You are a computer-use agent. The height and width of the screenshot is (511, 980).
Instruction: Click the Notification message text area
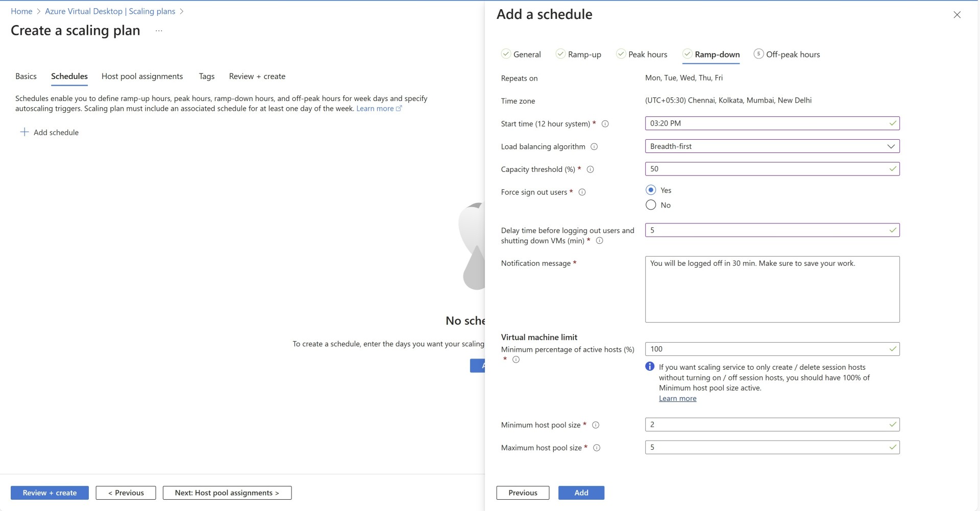coord(772,289)
